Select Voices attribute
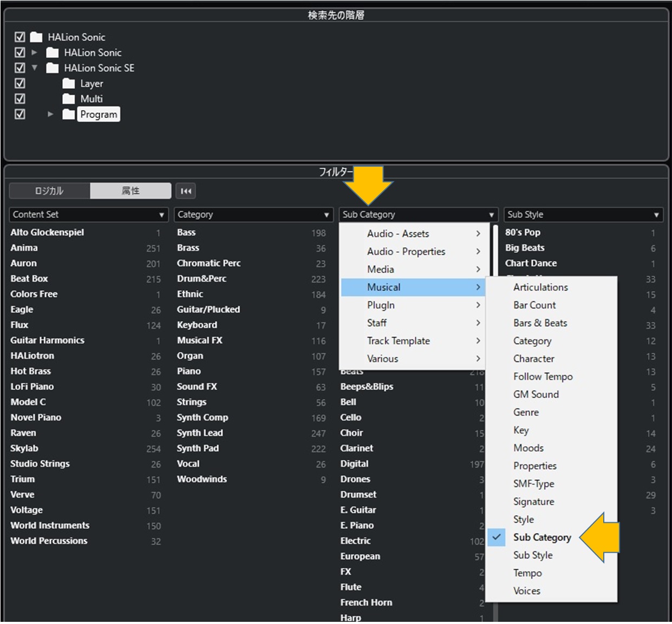This screenshot has height=624, width=672. pos(551,591)
